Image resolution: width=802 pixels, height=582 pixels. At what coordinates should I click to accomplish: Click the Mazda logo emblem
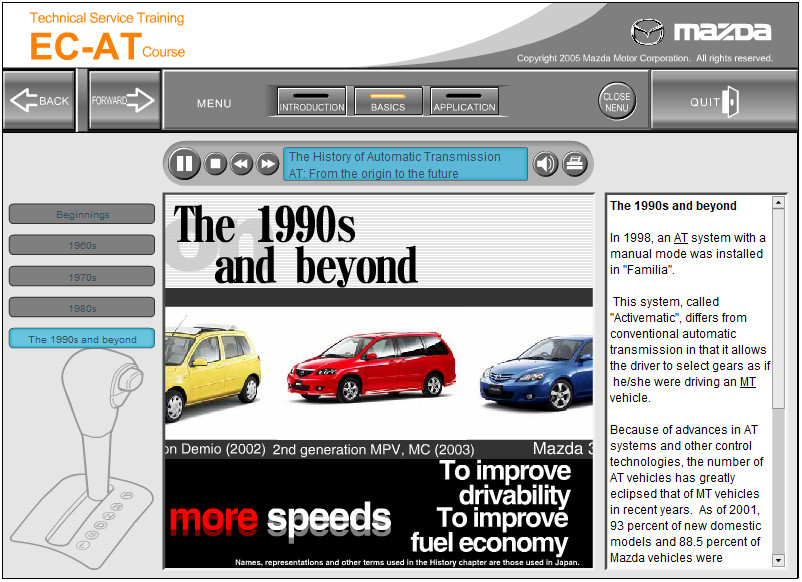647,32
